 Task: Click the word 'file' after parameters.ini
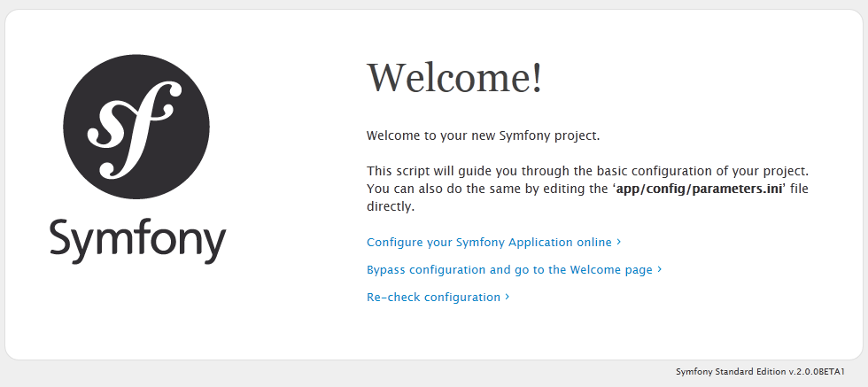point(799,189)
